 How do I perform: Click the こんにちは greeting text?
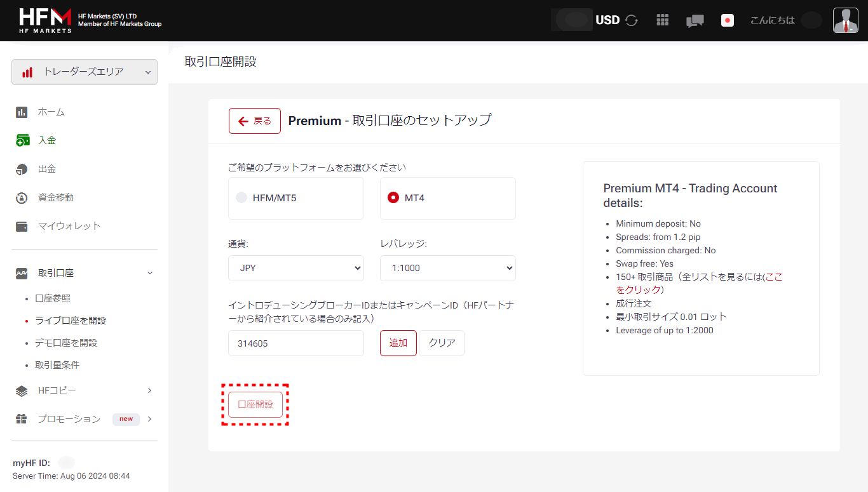pyautogui.click(x=773, y=20)
